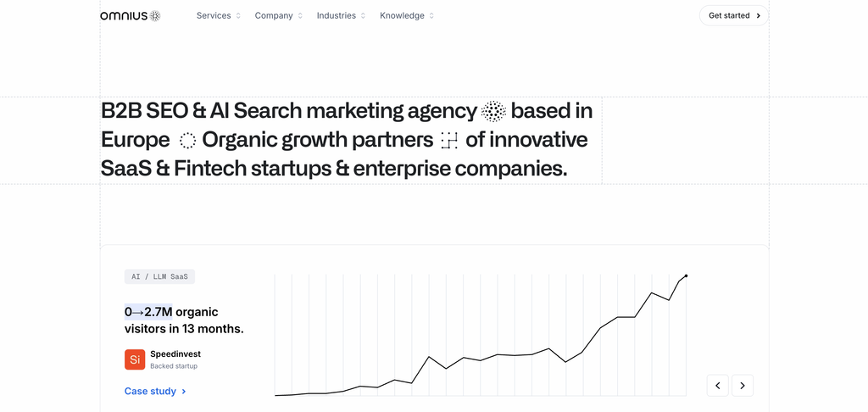Click the dotted circle icon after Europe

187,141
